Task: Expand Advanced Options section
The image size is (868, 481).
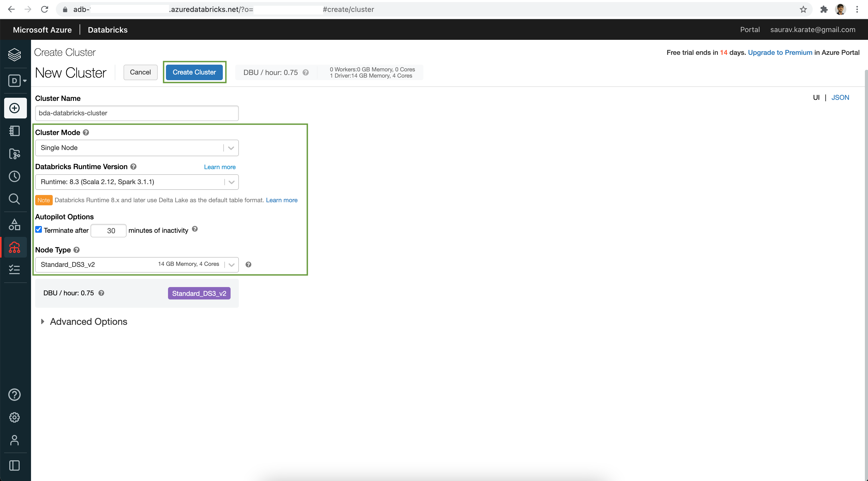Action: [84, 321]
